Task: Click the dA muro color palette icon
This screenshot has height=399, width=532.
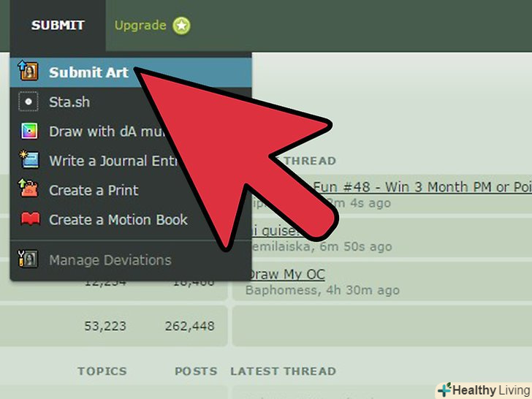Action: (x=29, y=132)
